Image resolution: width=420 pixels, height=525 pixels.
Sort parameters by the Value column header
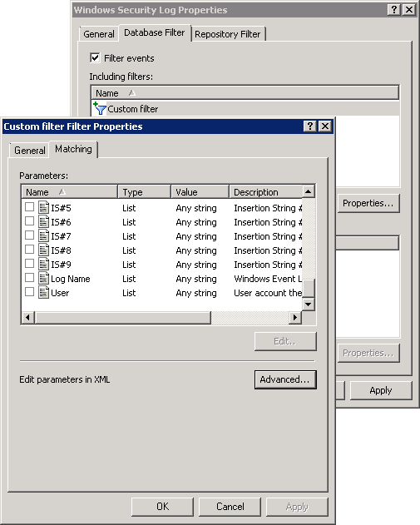click(x=200, y=192)
